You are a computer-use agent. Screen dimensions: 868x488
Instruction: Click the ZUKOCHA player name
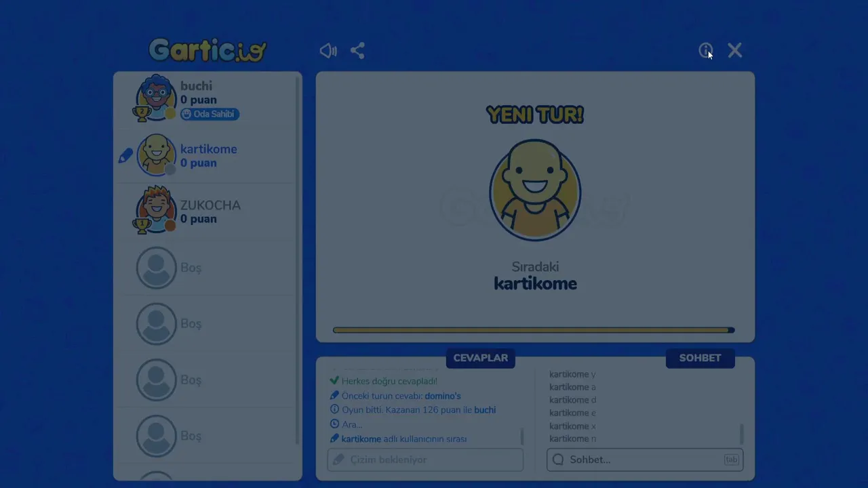tap(210, 205)
